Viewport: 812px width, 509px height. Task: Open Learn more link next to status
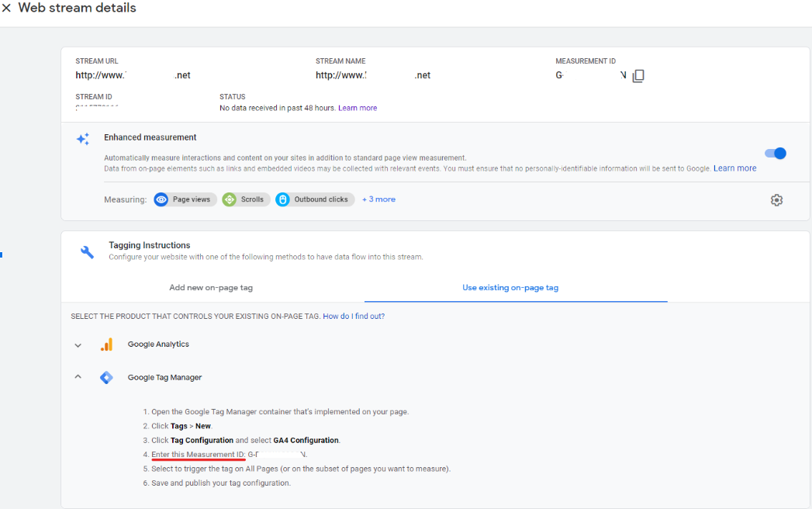358,109
